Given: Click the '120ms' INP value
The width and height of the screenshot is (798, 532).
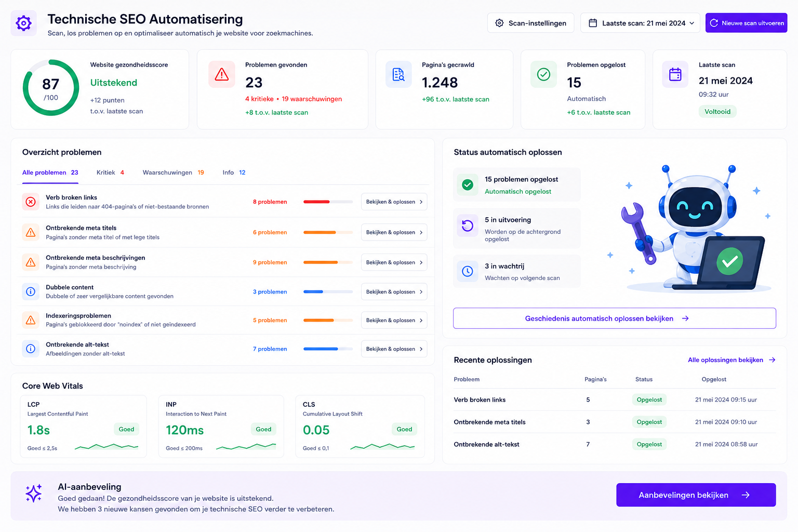Looking at the screenshot, I should point(185,430).
